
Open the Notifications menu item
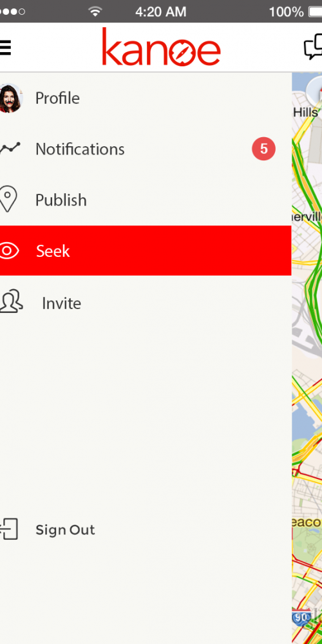pos(146,149)
